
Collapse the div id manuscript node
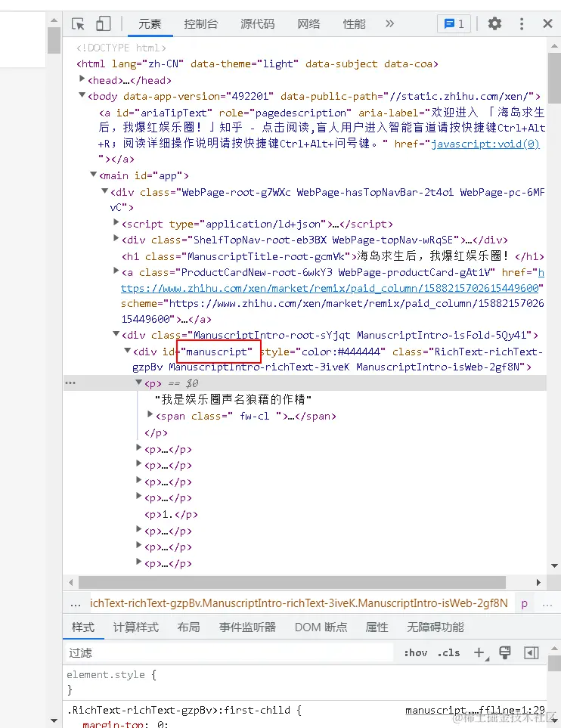click(x=127, y=351)
